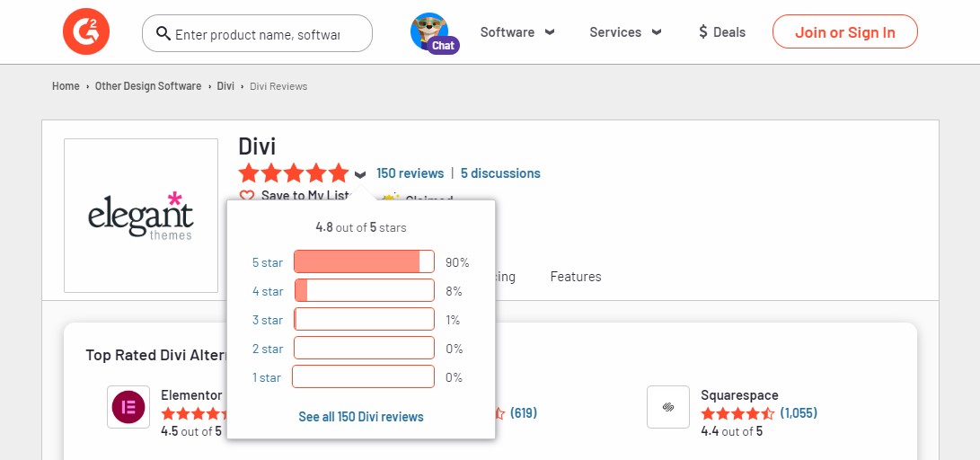Expand the Software menu
The width and height of the screenshot is (980, 460).
(516, 32)
